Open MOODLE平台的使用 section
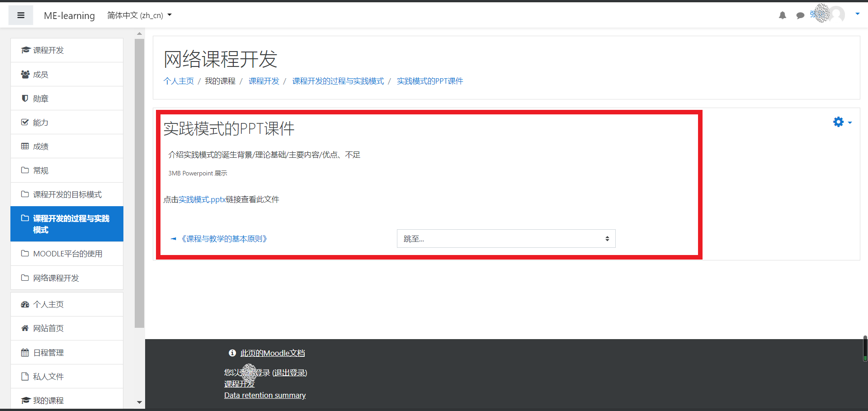 click(67, 254)
